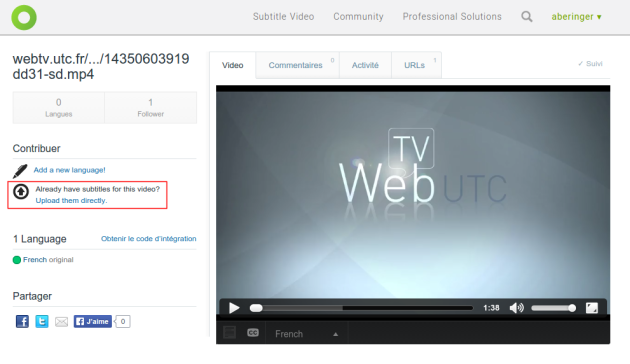
Task: Share by email envelope icon
Action: pos(61,322)
